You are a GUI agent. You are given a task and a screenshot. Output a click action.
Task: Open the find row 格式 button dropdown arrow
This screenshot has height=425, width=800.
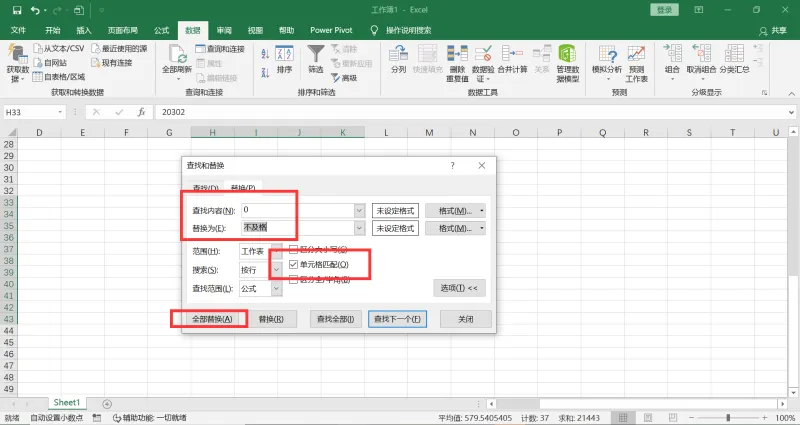(x=482, y=210)
